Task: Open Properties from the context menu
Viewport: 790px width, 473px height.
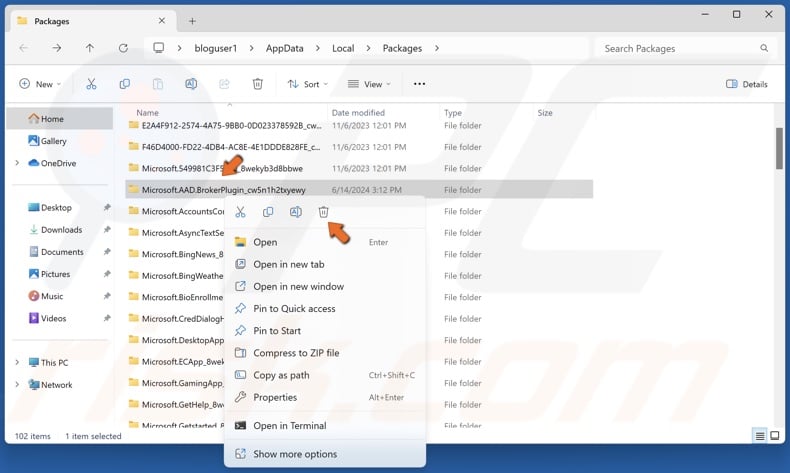Action: point(324,397)
